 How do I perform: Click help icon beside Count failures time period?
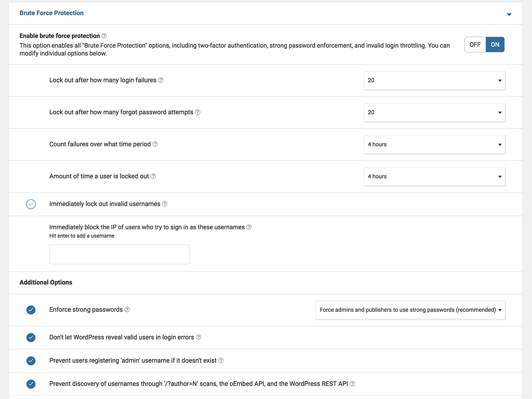point(155,144)
